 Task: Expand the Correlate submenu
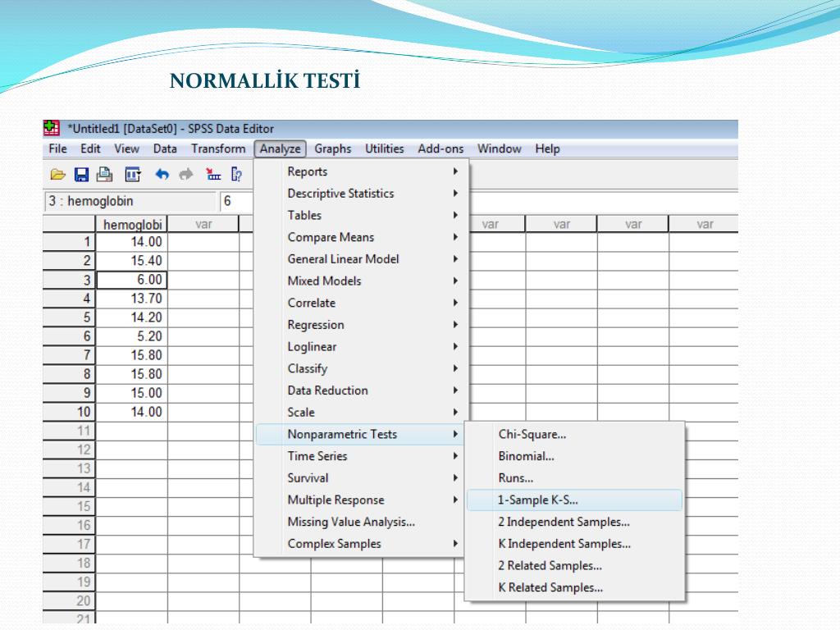(360, 304)
